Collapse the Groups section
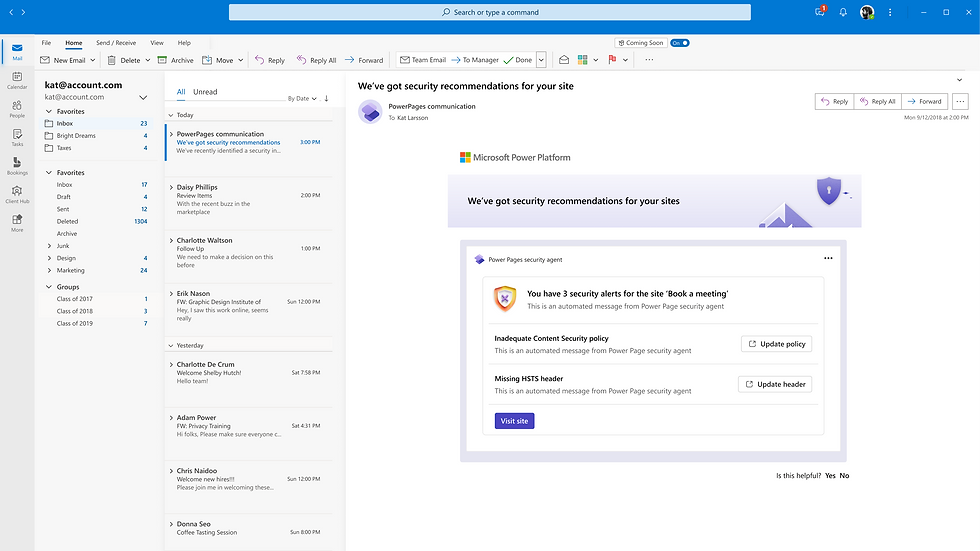 [x=49, y=287]
